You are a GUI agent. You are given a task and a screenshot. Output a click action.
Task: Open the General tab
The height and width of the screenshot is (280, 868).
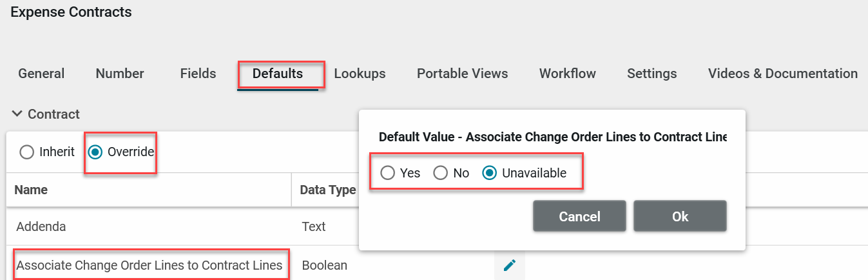click(x=41, y=74)
